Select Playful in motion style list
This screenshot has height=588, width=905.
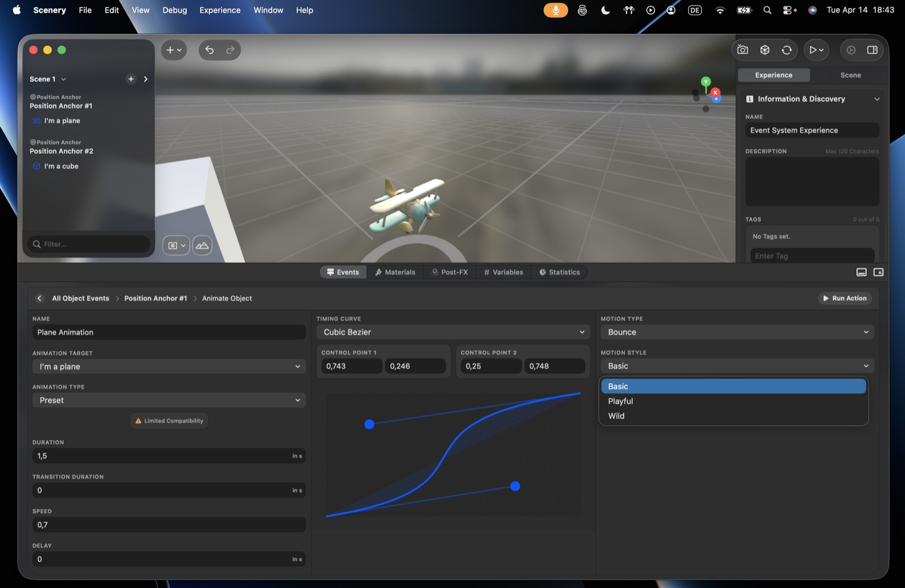click(734, 401)
